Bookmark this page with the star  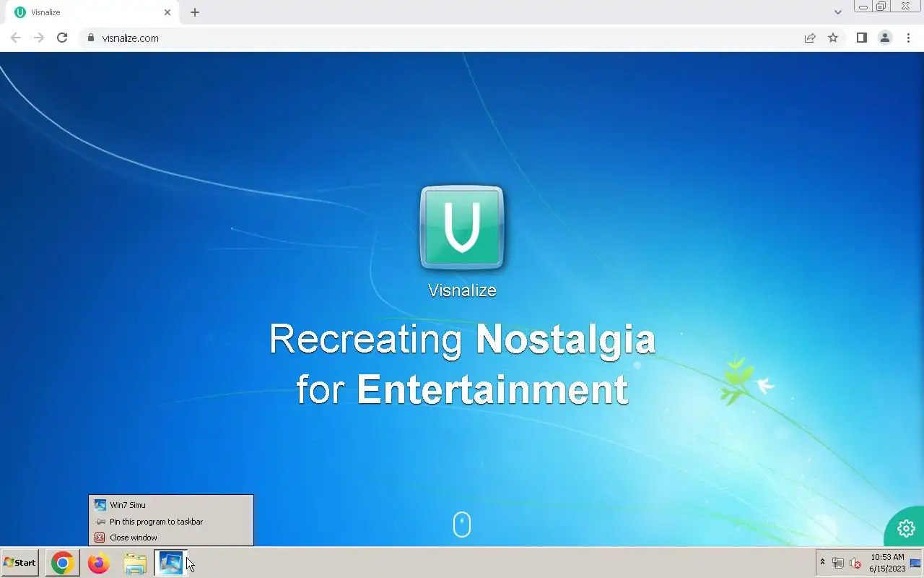tap(833, 38)
